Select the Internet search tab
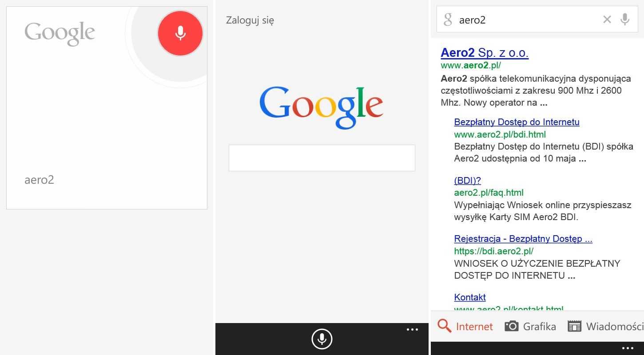644x355 pixels. click(465, 326)
